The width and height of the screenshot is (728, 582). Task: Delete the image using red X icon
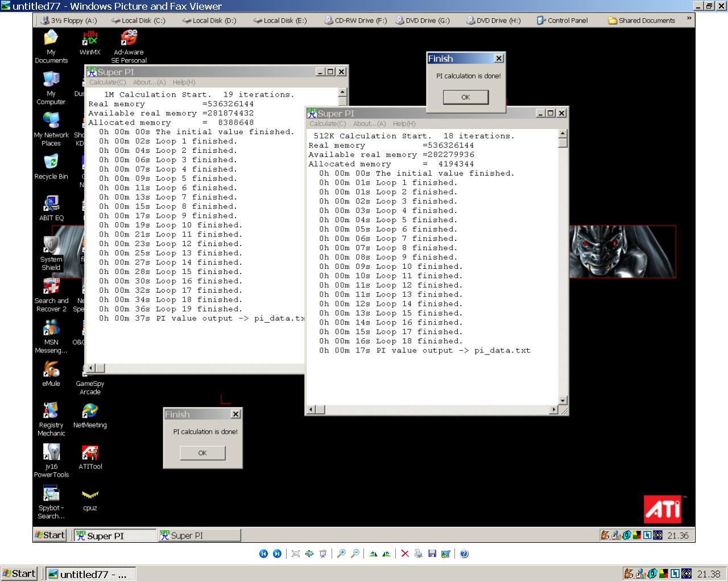click(405, 554)
